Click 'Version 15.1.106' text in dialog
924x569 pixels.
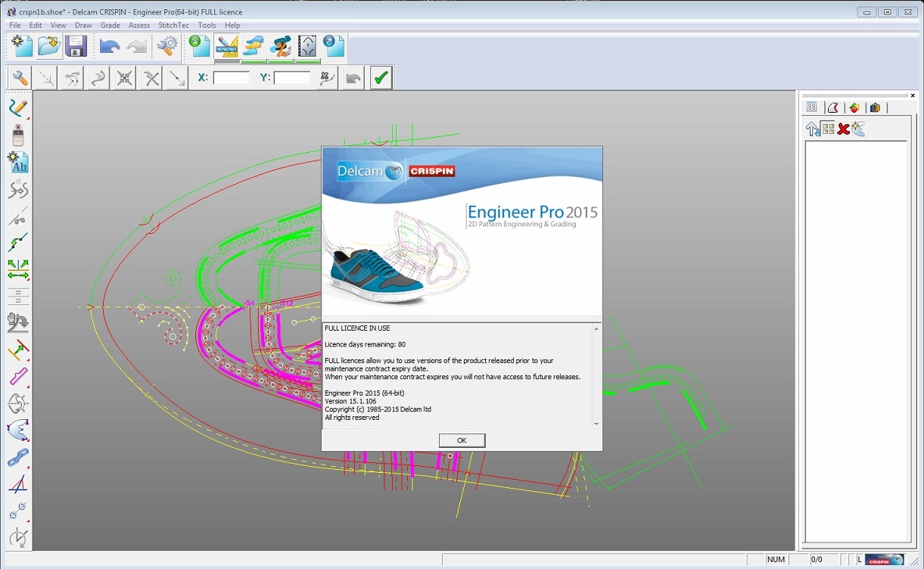pyautogui.click(x=350, y=402)
